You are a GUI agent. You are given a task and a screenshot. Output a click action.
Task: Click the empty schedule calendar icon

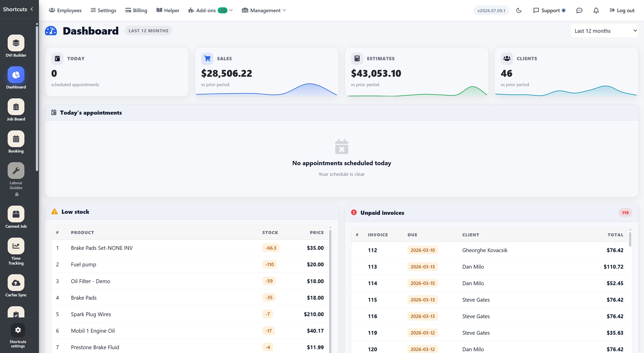(342, 147)
